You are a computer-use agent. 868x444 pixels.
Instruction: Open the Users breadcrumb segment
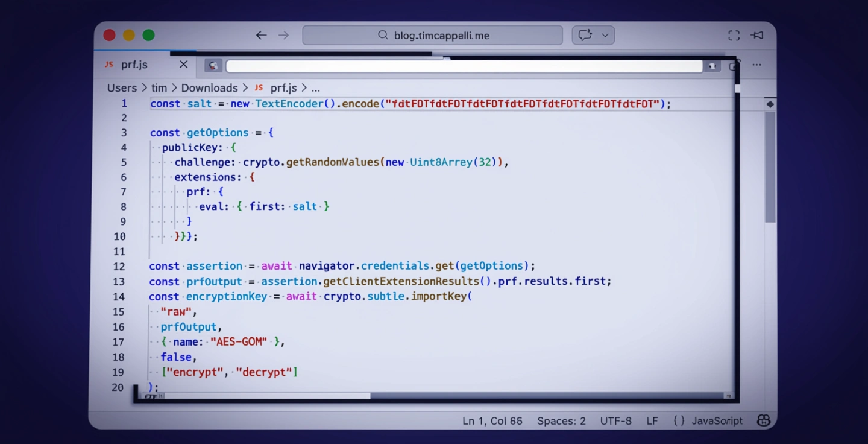click(122, 88)
